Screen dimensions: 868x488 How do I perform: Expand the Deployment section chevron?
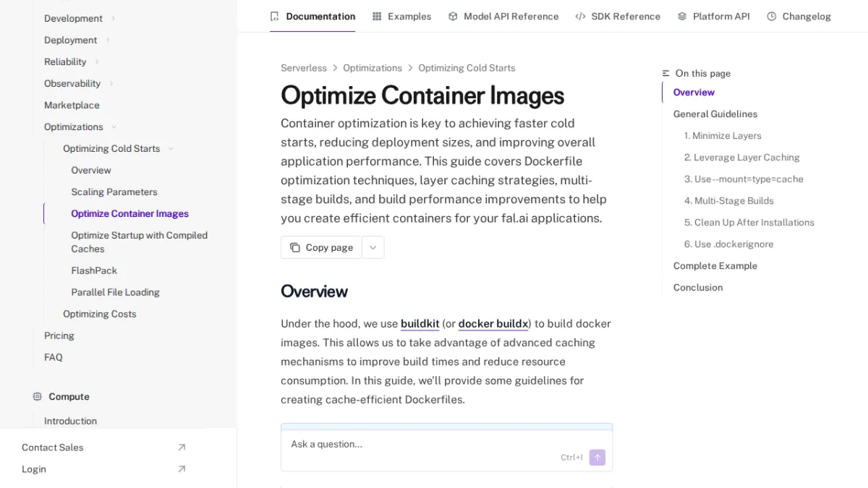108,40
